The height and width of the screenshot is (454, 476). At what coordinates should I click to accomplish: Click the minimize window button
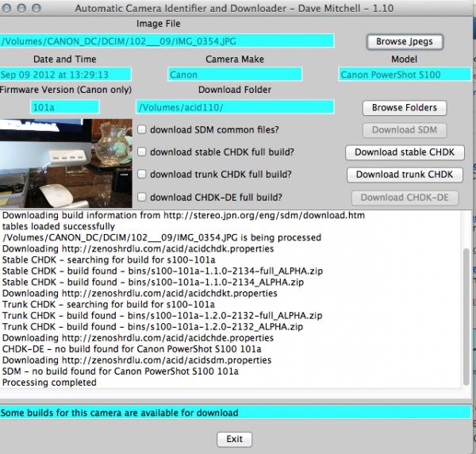[21, 8]
